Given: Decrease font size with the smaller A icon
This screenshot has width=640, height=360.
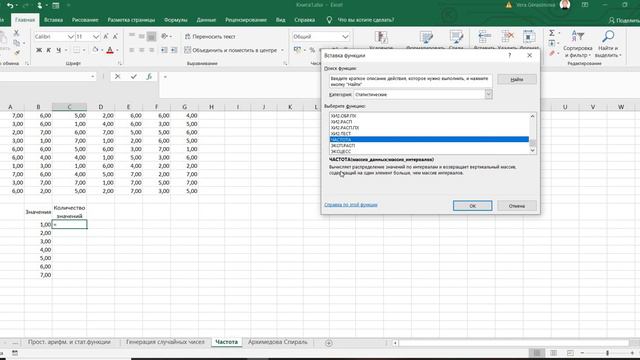Looking at the screenshot, I should (115, 37).
